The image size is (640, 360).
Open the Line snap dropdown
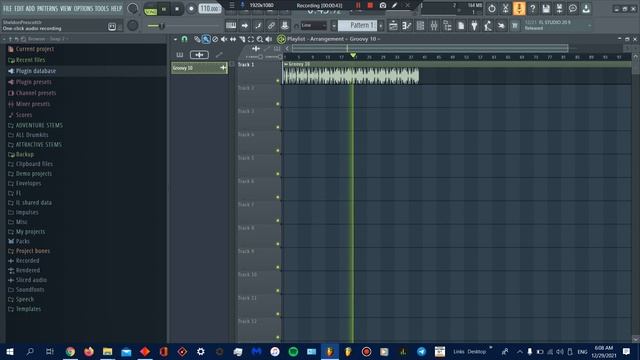click(313, 26)
